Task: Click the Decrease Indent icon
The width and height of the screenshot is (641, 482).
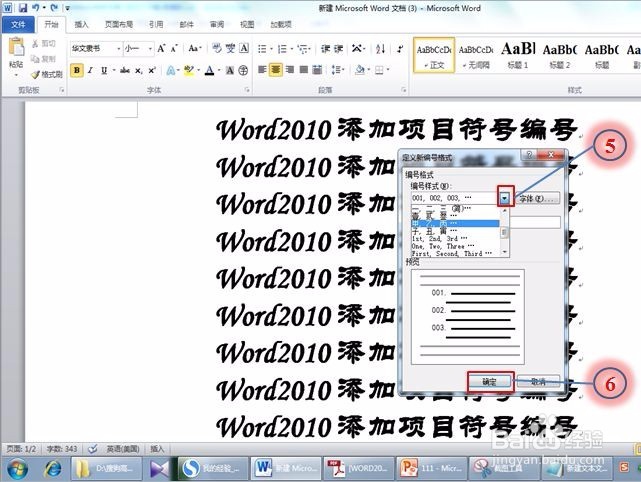Action: coord(325,49)
